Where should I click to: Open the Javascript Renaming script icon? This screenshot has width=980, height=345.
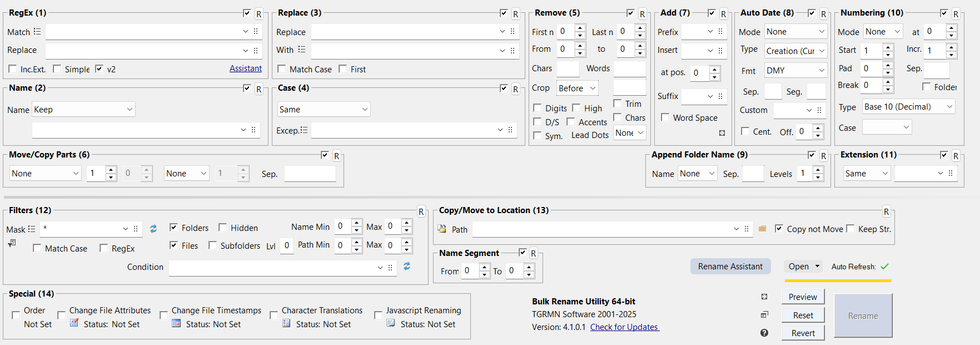click(391, 323)
